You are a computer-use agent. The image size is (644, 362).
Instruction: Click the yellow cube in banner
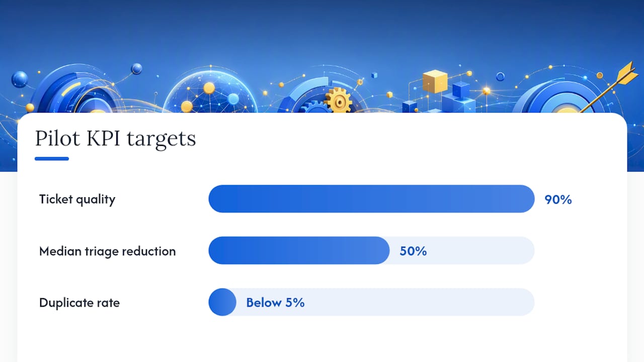coord(435,81)
